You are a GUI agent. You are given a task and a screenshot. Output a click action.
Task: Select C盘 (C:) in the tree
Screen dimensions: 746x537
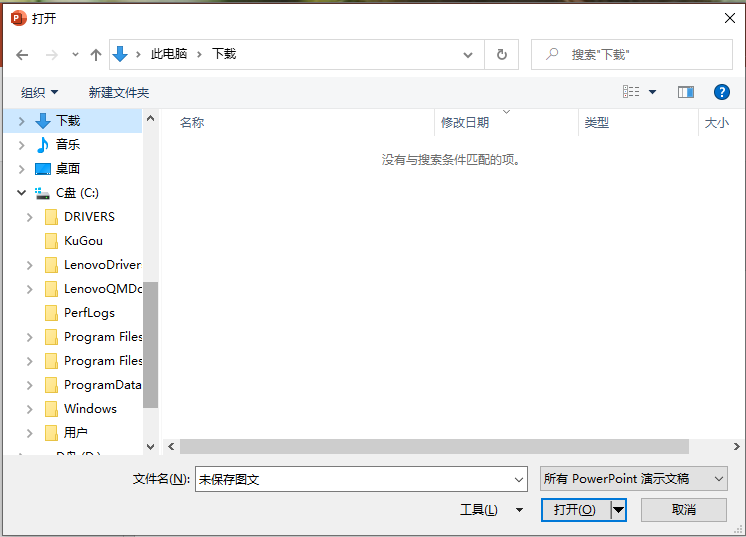(77, 193)
